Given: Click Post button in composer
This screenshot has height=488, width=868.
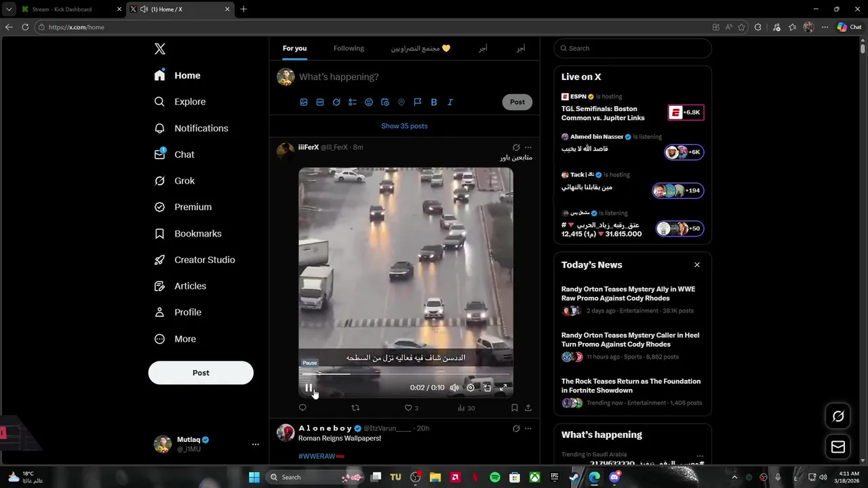Looking at the screenshot, I should pos(517,102).
